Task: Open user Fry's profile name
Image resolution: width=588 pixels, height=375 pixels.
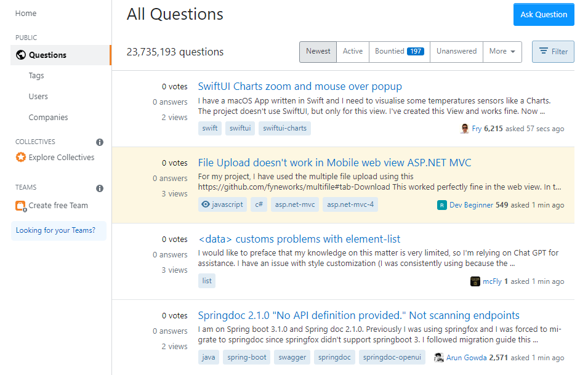Action: click(477, 129)
